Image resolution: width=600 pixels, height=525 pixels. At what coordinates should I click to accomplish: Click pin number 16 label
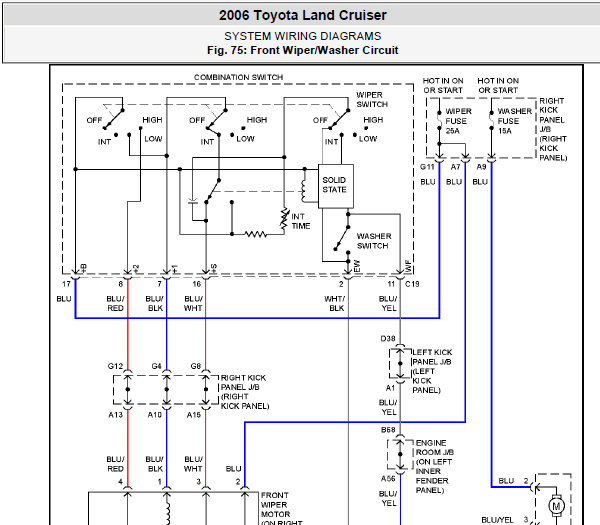point(197,284)
